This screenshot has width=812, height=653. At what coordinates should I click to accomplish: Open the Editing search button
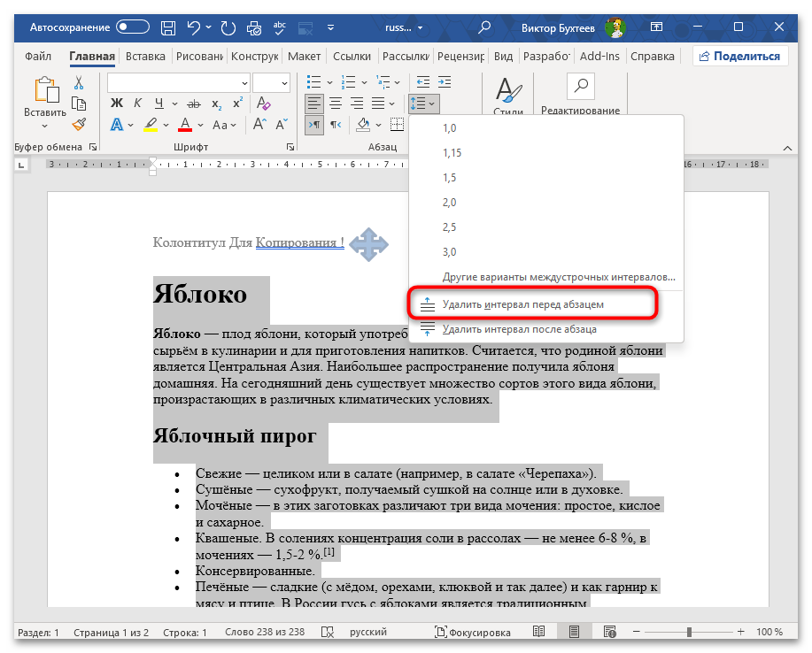click(x=581, y=86)
